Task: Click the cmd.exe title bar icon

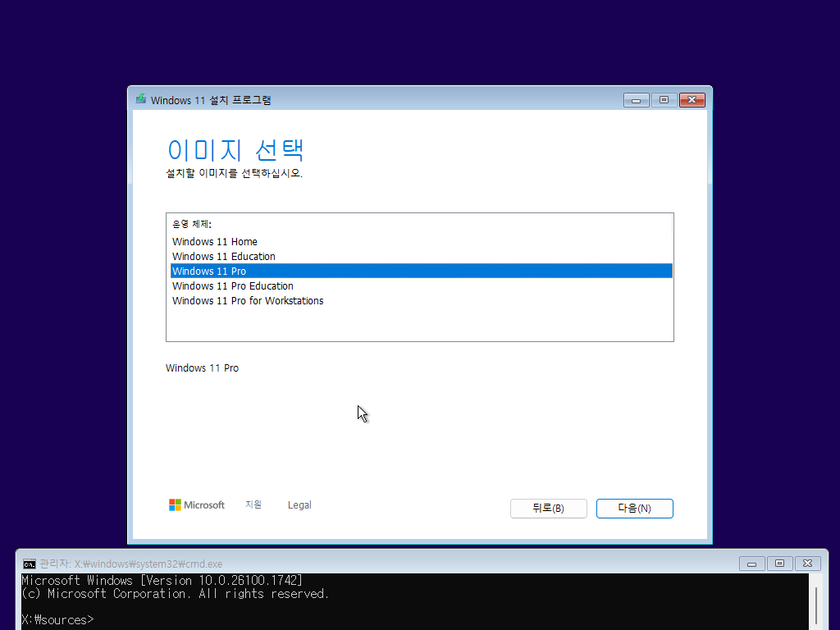Action: pyautogui.click(x=29, y=564)
